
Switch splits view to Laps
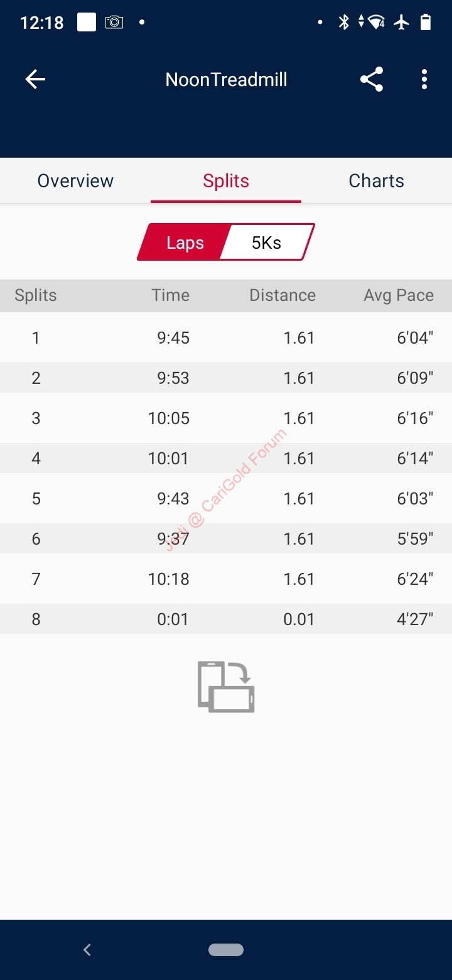pos(183,242)
